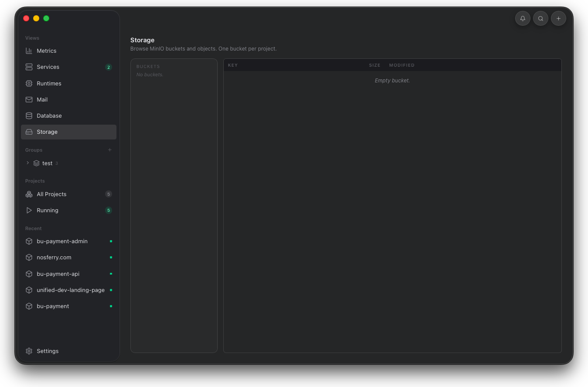This screenshot has height=387, width=588.
Task: Expand the test group chevron
Action: point(27,163)
